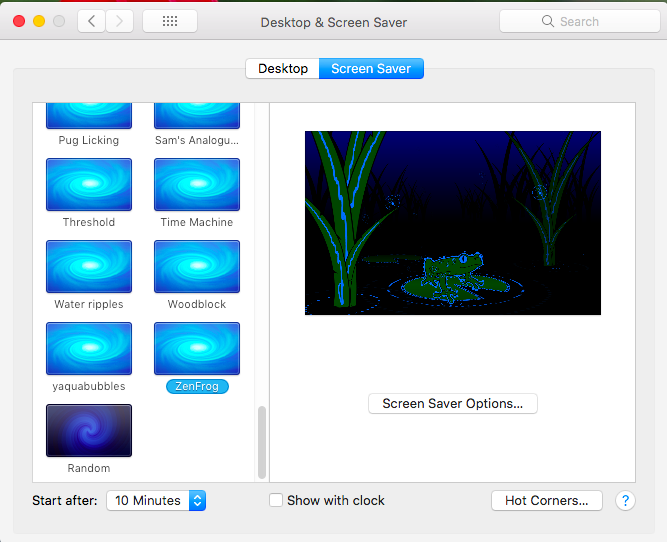
Task: Pick the Water ripples screen saver thumbnail
Action: click(x=89, y=267)
